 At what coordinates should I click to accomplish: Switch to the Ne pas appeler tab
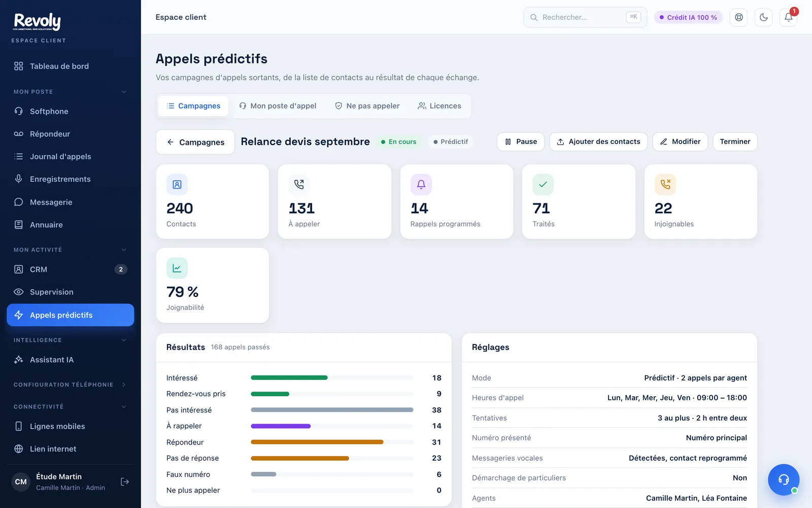pos(367,106)
